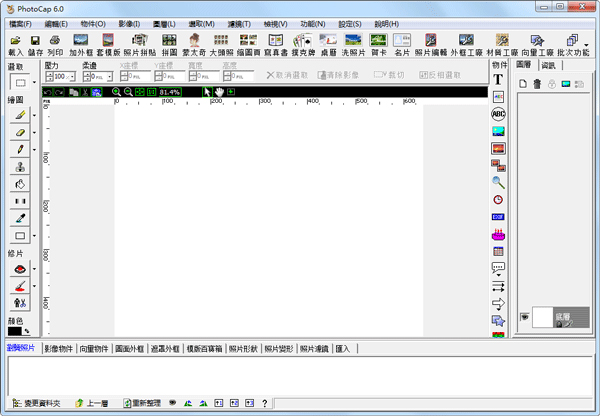Select the 底層 layer thumbnail
Viewport: 600px width, 416px height.
point(543,317)
